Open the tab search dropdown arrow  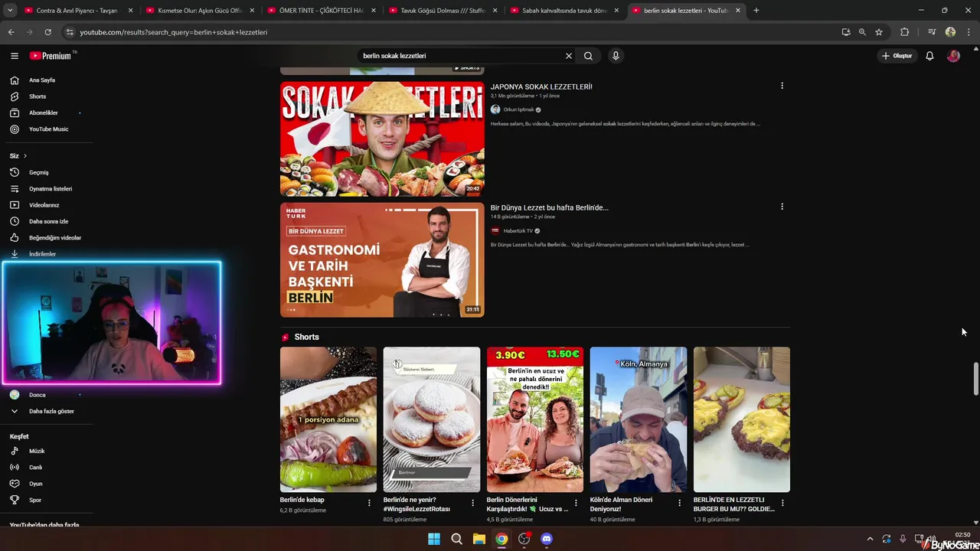tap(10, 11)
